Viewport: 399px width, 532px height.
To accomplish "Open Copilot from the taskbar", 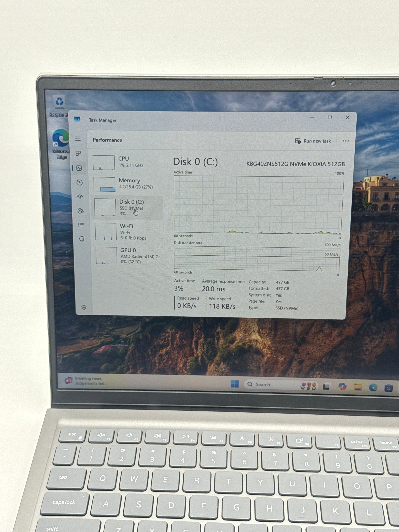I will (x=342, y=386).
